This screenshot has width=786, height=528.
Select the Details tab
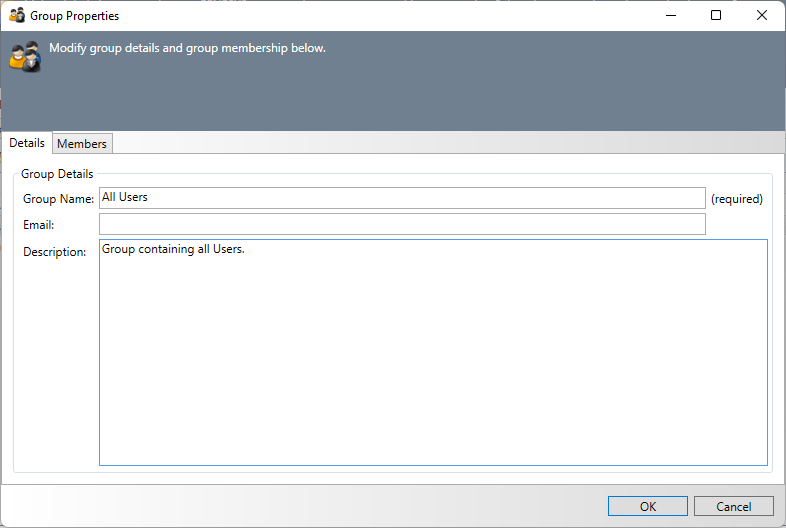pyautogui.click(x=27, y=143)
